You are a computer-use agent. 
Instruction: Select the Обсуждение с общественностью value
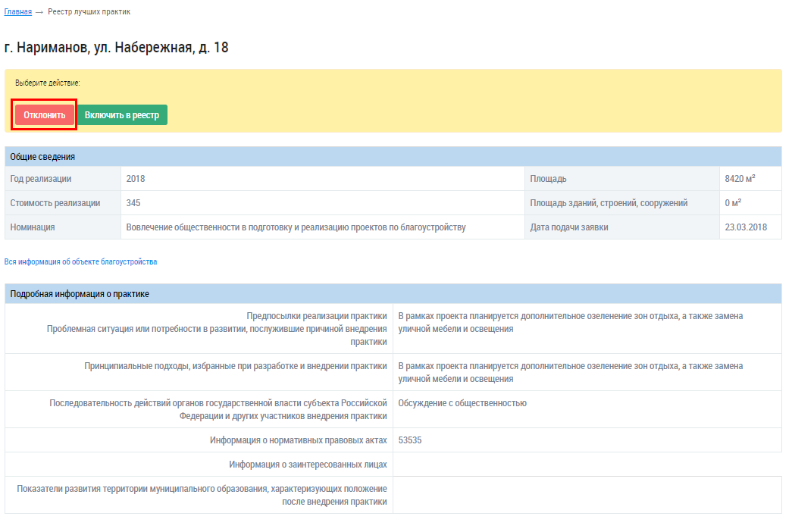[462, 403]
